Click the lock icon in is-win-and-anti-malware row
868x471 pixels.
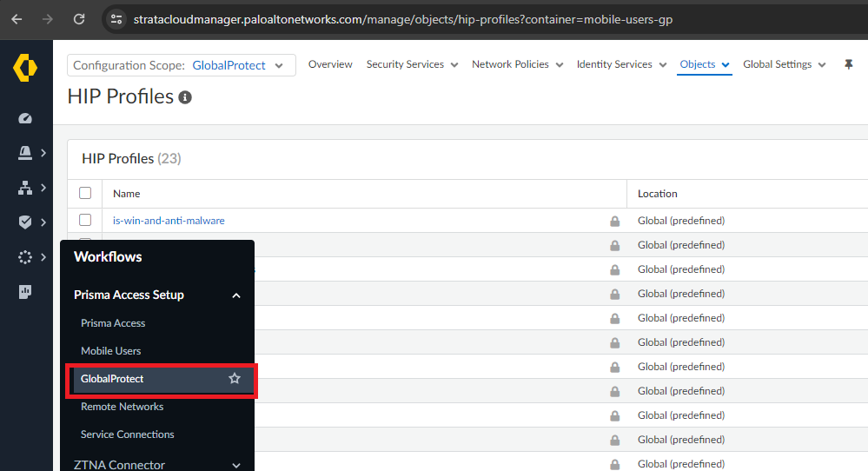(614, 221)
